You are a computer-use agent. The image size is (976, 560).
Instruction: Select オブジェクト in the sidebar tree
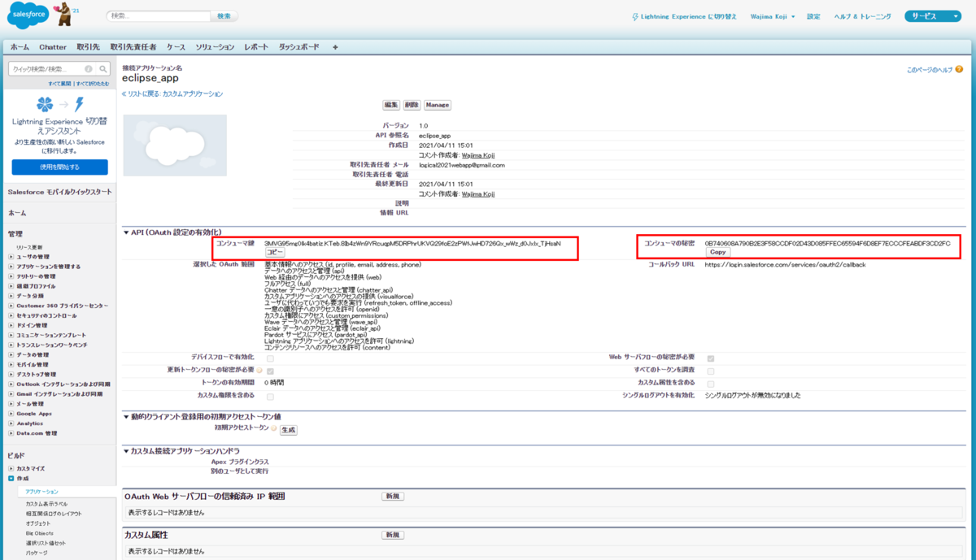(38, 523)
